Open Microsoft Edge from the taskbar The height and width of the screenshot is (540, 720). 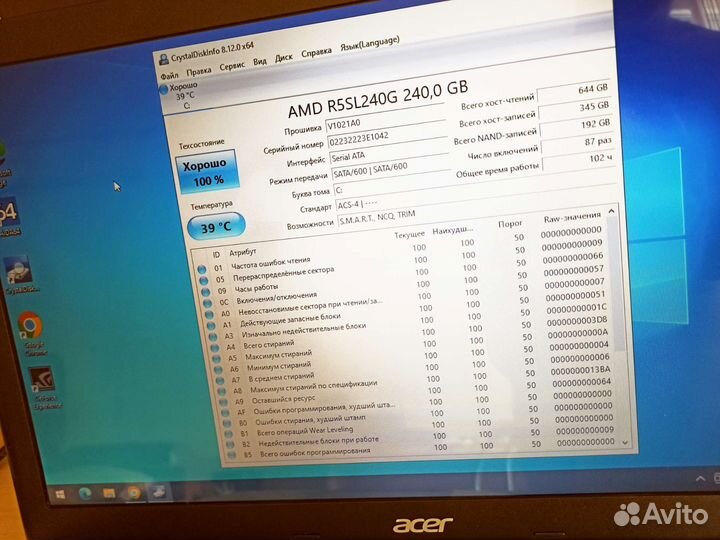tap(84, 494)
